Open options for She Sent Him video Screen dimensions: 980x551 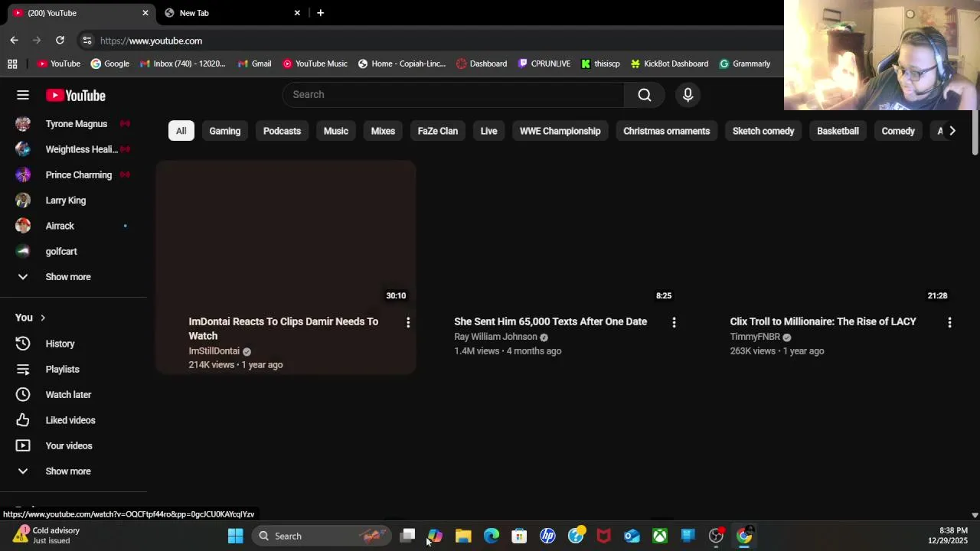point(674,323)
